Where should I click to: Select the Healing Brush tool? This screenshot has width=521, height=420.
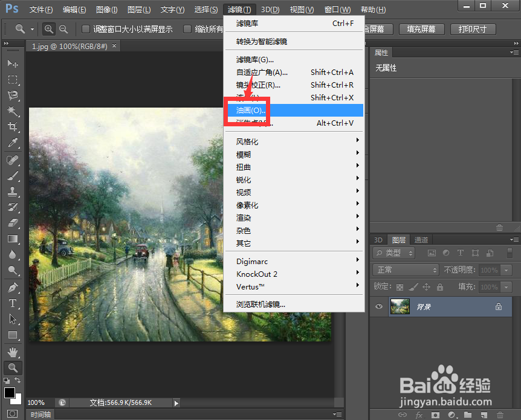click(13, 160)
